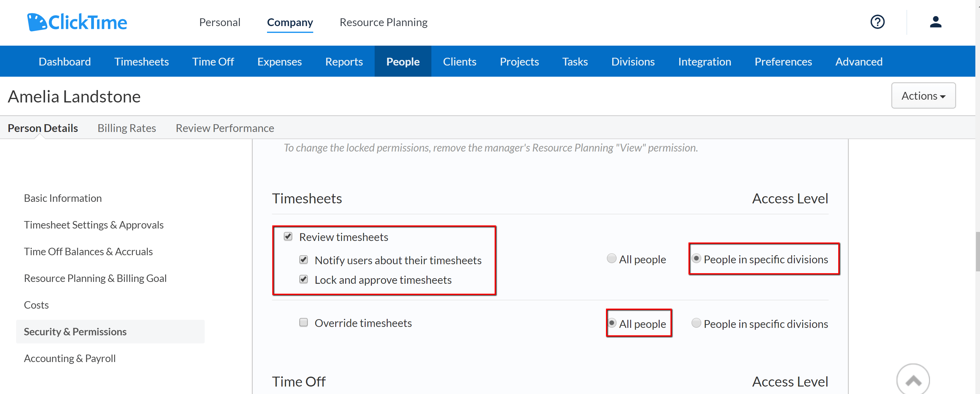The image size is (980, 394).
Task: Jump to Basic Information section
Action: (63, 198)
